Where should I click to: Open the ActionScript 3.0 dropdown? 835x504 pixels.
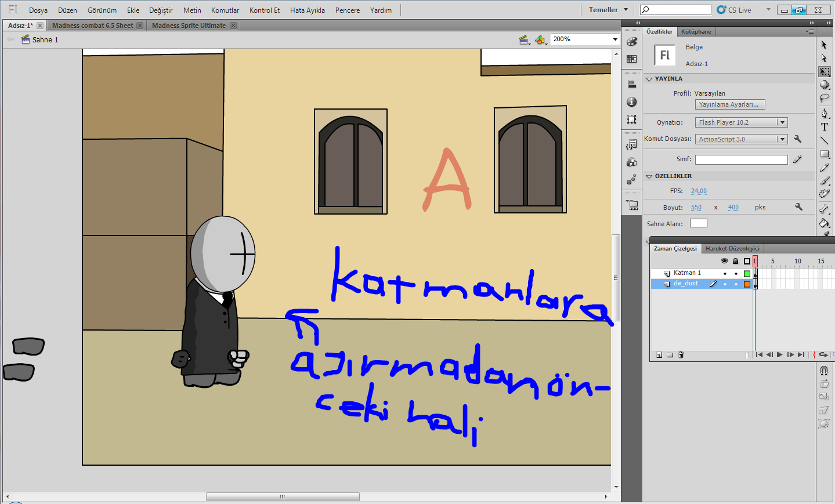[x=742, y=139]
